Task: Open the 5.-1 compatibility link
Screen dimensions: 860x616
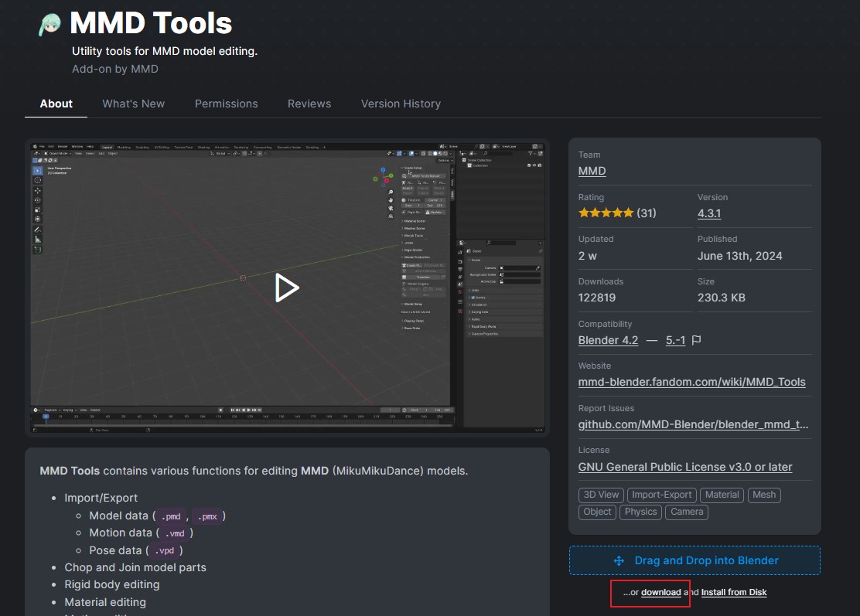Action: click(x=675, y=340)
